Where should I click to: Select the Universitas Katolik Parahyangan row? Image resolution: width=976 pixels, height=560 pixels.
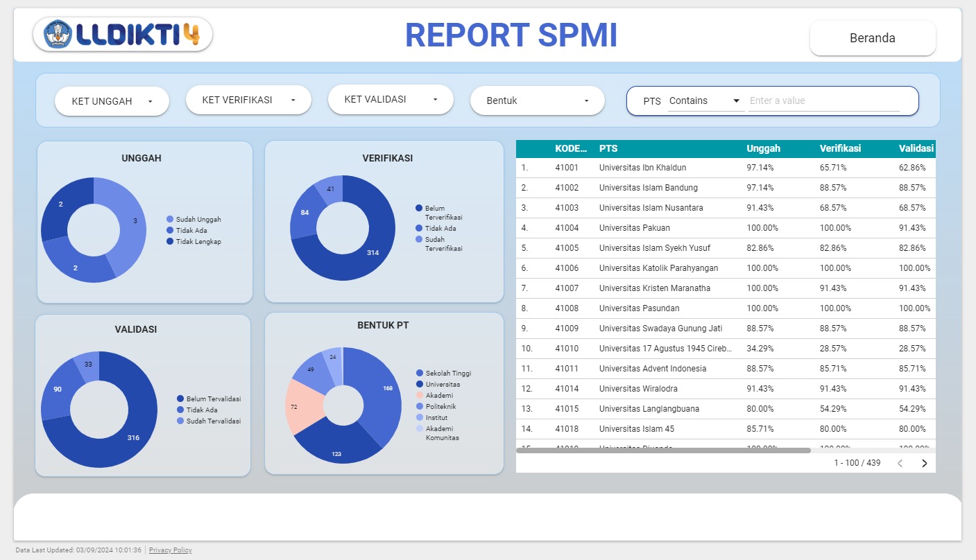pyautogui.click(x=726, y=268)
